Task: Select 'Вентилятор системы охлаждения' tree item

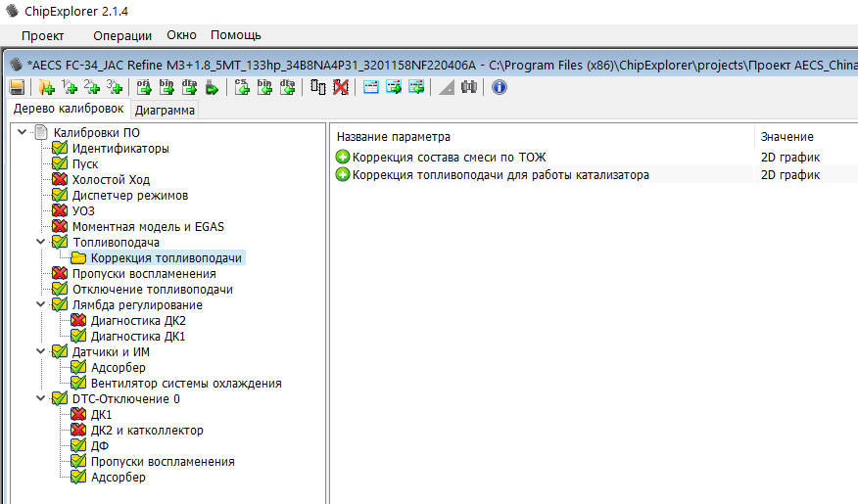Action: [x=186, y=384]
